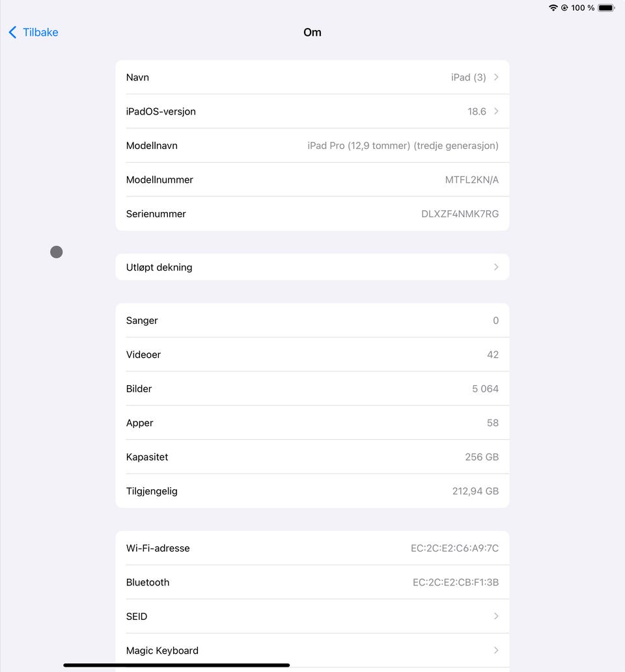
Task: Tap the back arrow icon
Action: coord(12,33)
